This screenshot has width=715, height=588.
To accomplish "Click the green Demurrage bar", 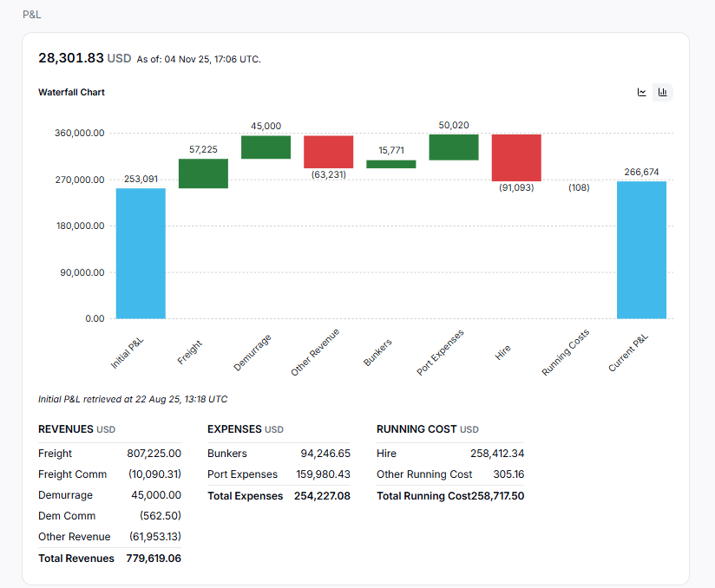I will click(266, 147).
